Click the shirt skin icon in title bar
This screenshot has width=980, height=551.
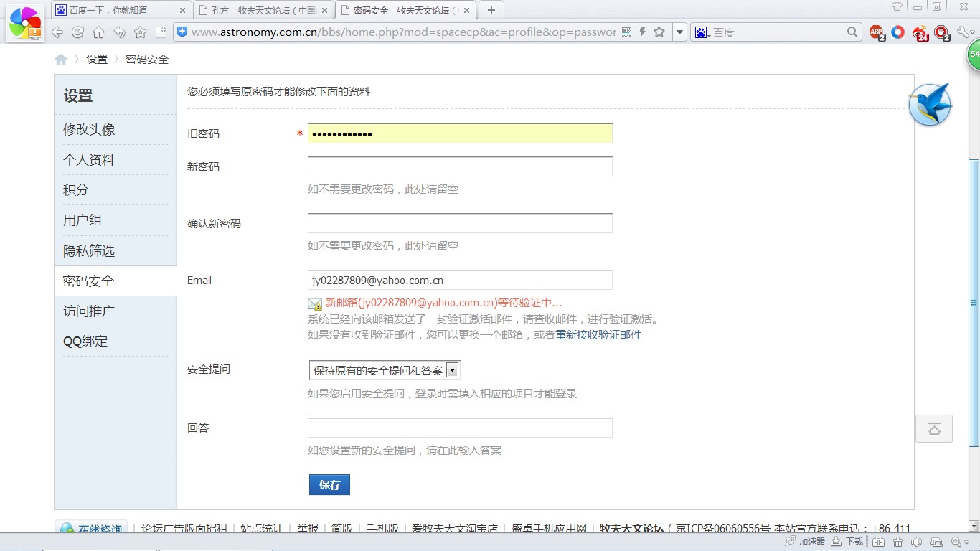[x=897, y=6]
